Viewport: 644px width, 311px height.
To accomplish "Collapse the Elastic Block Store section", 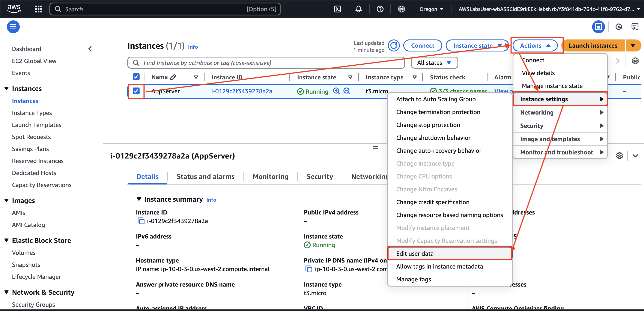I will click(6, 240).
